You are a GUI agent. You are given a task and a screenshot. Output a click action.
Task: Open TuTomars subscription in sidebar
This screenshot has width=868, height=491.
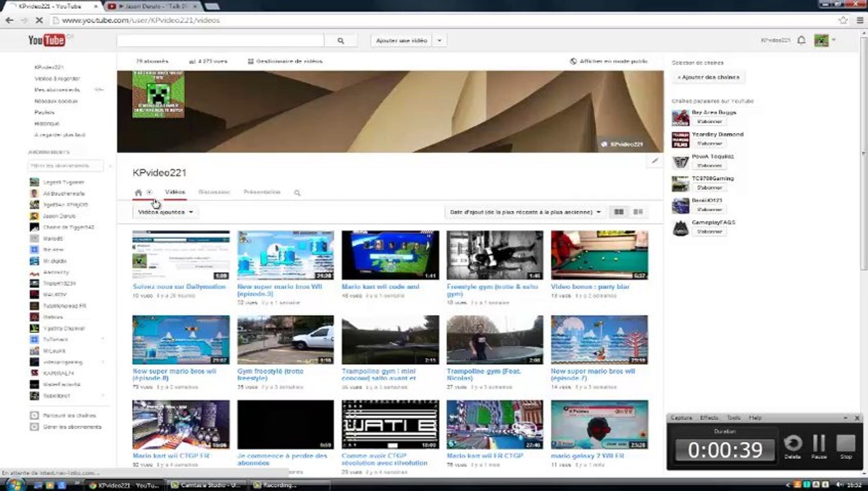55,339
